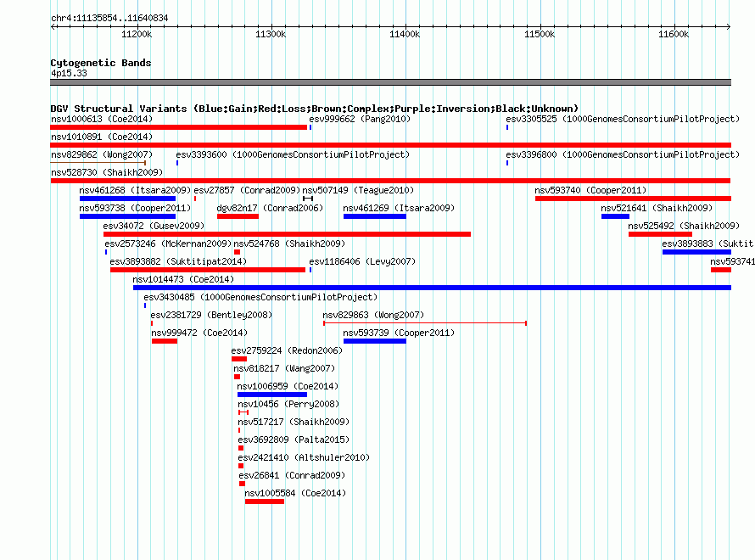Click nsv525492 (Shaikh2009) label
Screen dimensions: 755x560
[x=684, y=226]
